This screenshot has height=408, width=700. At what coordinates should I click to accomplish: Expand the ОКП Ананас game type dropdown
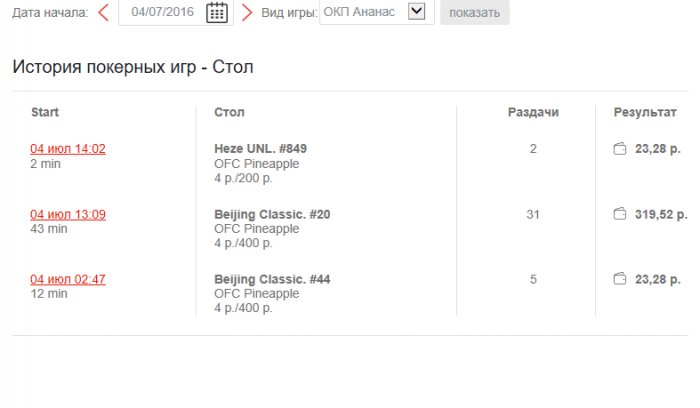point(417,12)
